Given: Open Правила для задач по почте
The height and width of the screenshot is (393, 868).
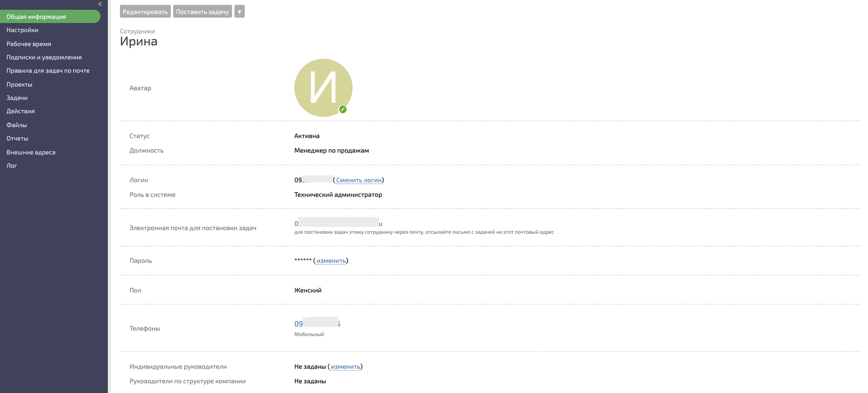Looking at the screenshot, I should point(48,71).
